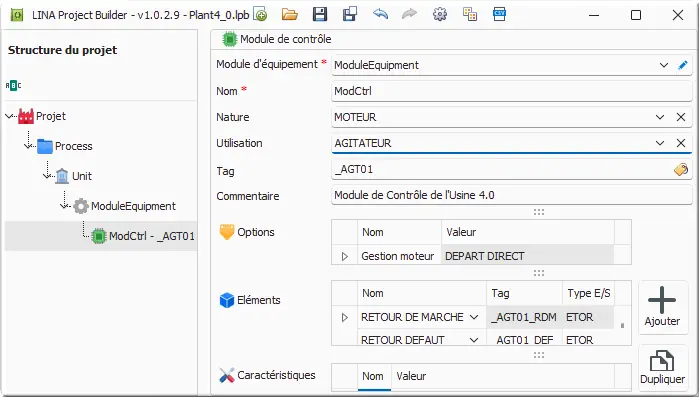The width and height of the screenshot is (699, 397).
Task: Click the Ajouter plus button
Action: click(662, 307)
